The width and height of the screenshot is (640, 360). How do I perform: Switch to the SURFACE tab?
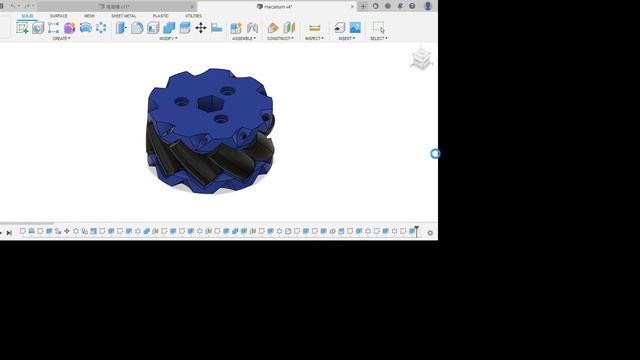point(58,16)
